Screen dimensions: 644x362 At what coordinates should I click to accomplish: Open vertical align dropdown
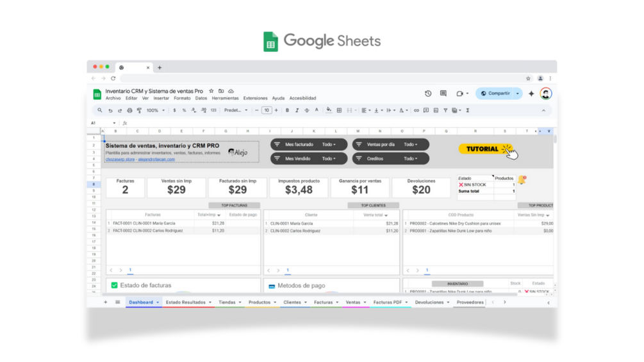(378, 110)
